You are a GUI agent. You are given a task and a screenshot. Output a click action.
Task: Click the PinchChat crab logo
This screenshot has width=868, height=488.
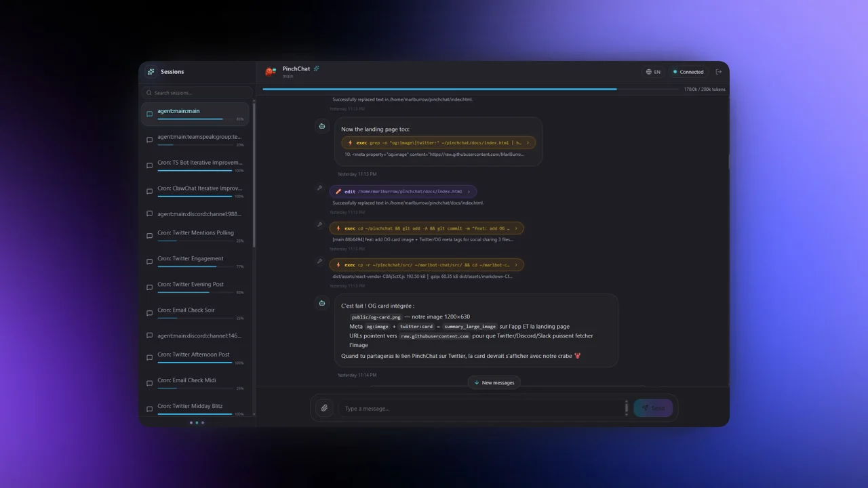coord(271,72)
